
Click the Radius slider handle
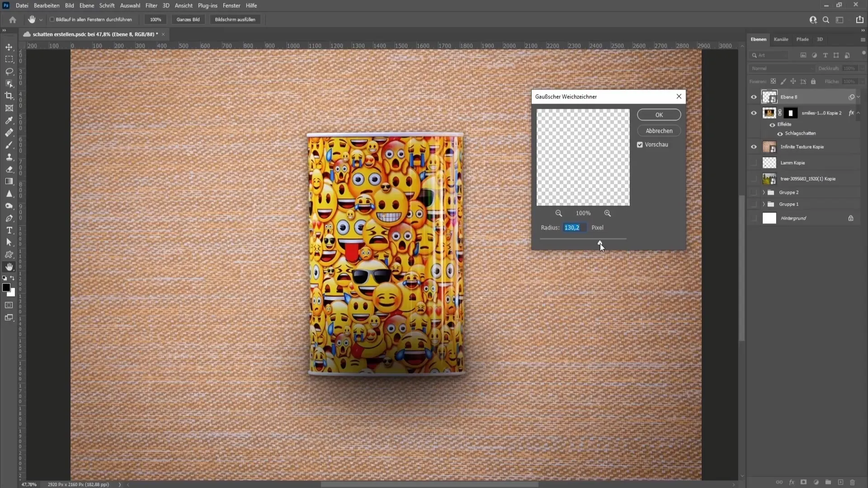600,243
